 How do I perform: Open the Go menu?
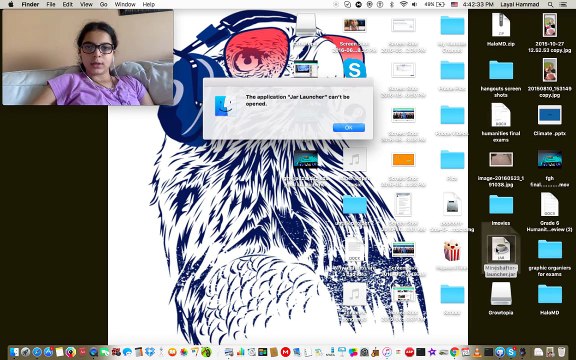coord(104,4)
